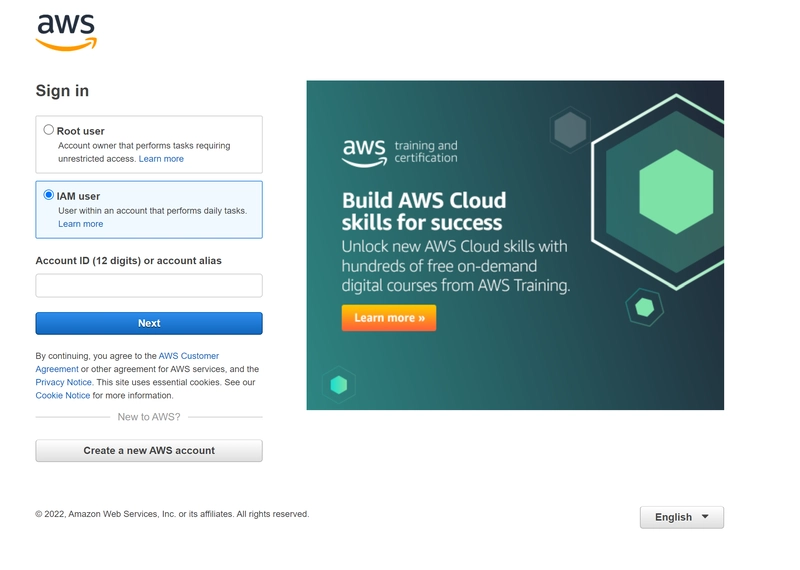
Task: Select the IAM user radio button
Action: pos(48,195)
